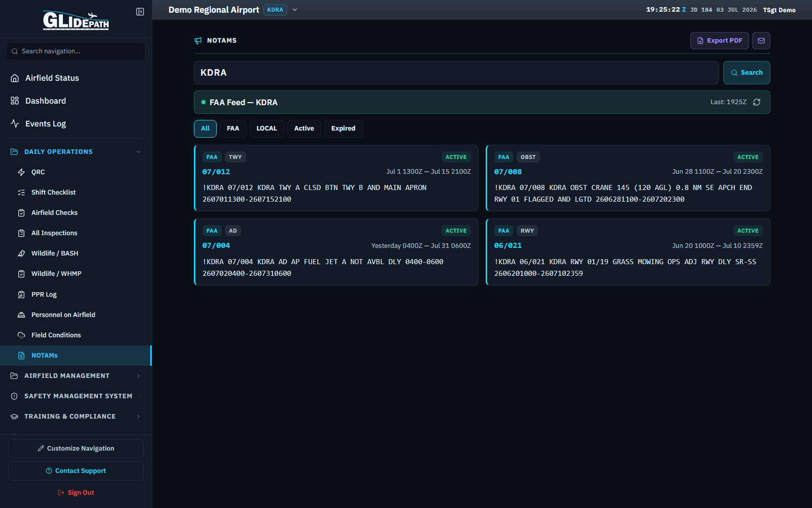This screenshot has width=812, height=508.
Task: Open NOTAM number 06/021
Action: click(508, 245)
